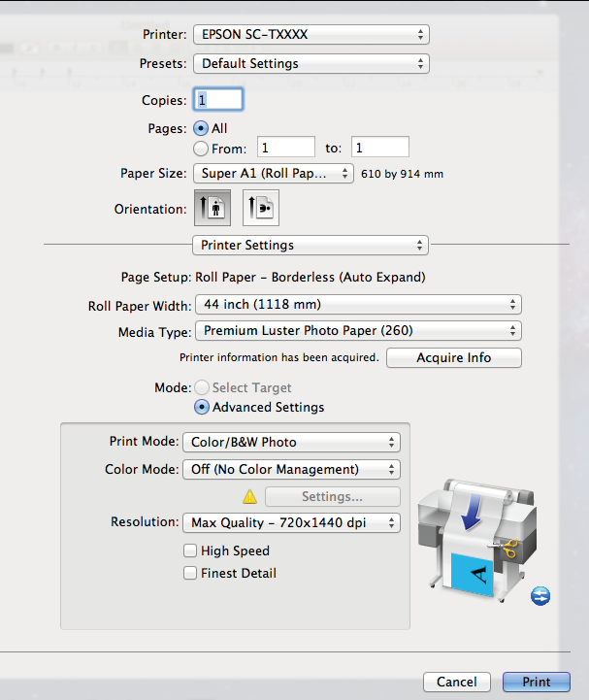Click the to page number field
589x700 pixels.
click(380, 147)
